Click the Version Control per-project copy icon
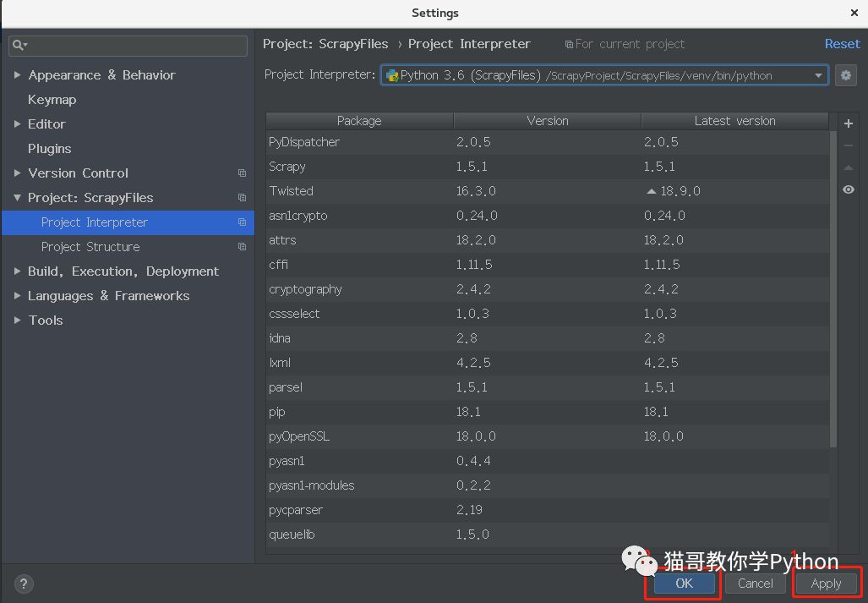Screen dimensions: 868x603 point(242,173)
